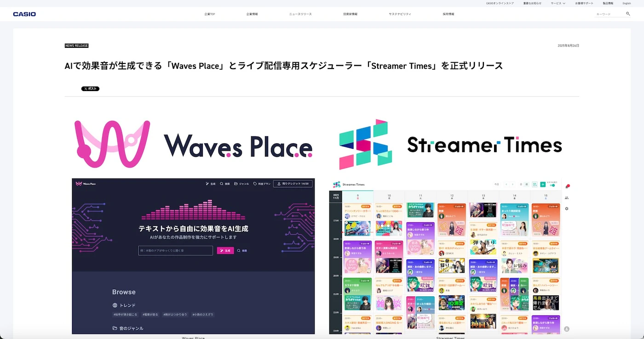
Task: Click the Waves Place logo in the dark screenshot
Action: [86, 184]
